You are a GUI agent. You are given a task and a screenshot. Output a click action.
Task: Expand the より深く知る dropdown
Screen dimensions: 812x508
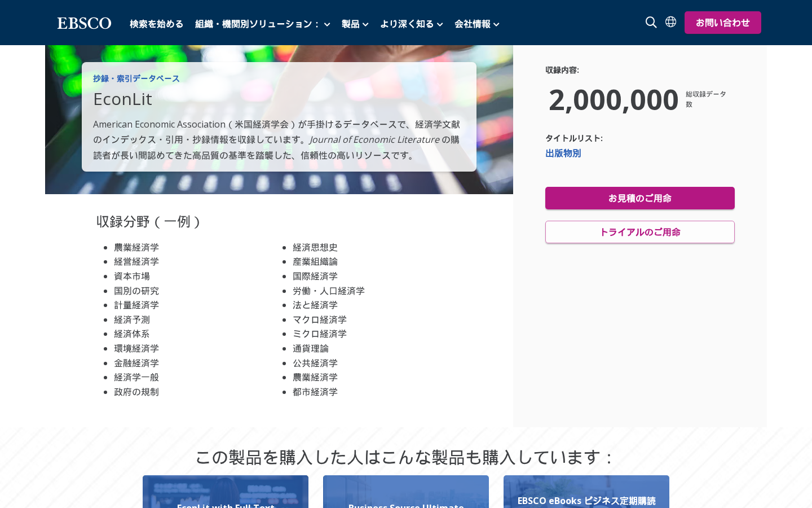412,24
